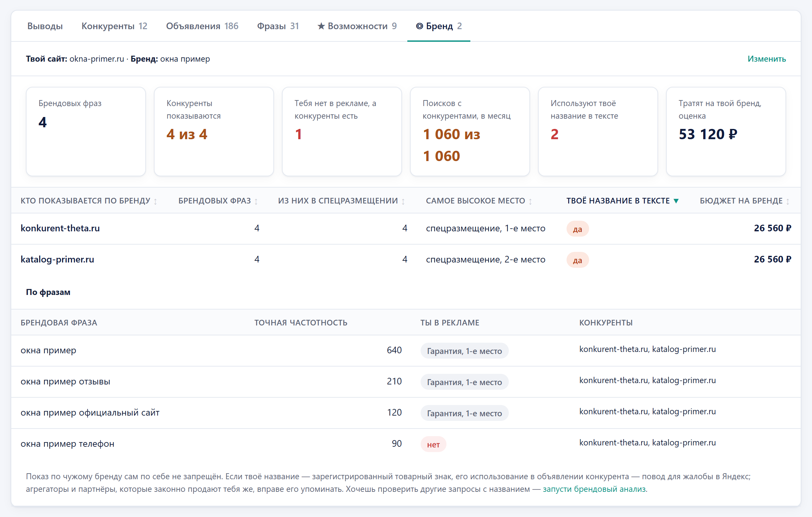This screenshot has width=812, height=517.
Task: Click the phrase окна пример отзывы
Action: point(65,381)
